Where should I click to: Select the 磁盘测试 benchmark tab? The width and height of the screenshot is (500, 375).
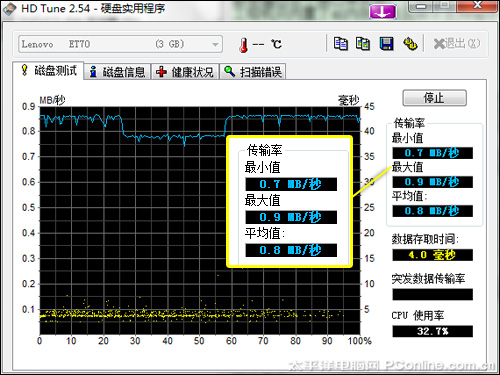point(48,70)
